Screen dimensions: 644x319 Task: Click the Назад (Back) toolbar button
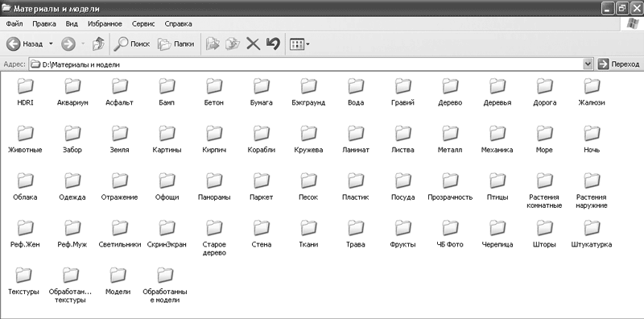point(25,43)
